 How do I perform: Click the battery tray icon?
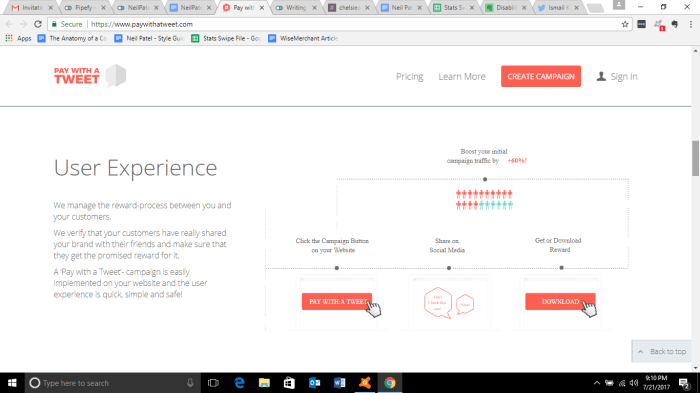click(609, 383)
